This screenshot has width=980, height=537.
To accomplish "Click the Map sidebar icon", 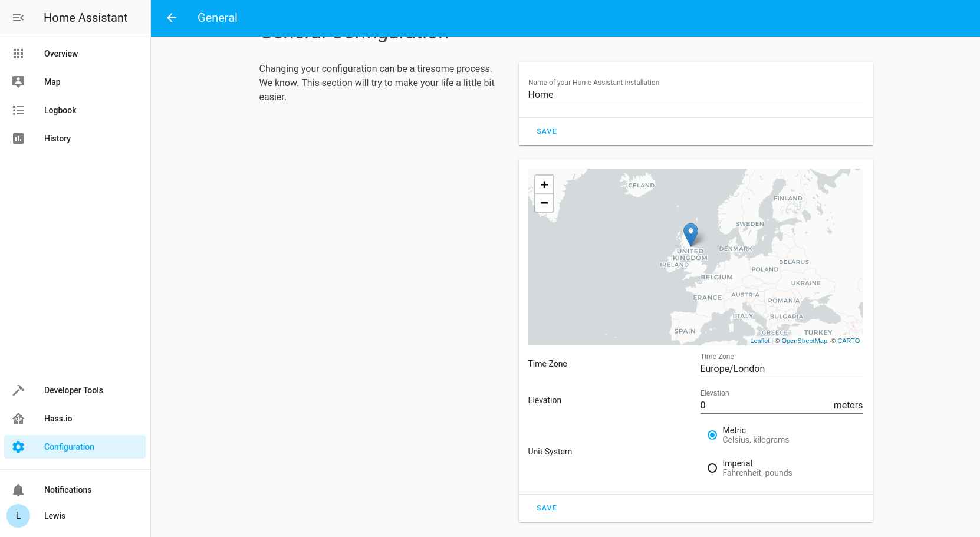I will [x=18, y=82].
